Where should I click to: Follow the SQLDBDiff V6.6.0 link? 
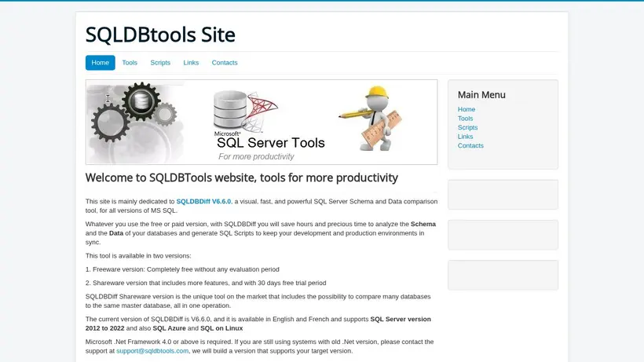[x=203, y=202]
